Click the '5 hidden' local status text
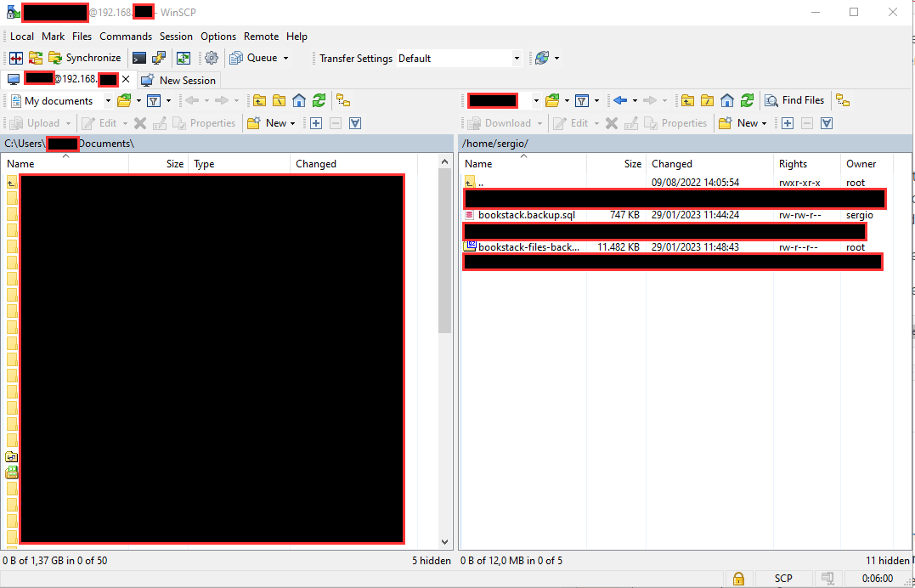 click(x=432, y=561)
